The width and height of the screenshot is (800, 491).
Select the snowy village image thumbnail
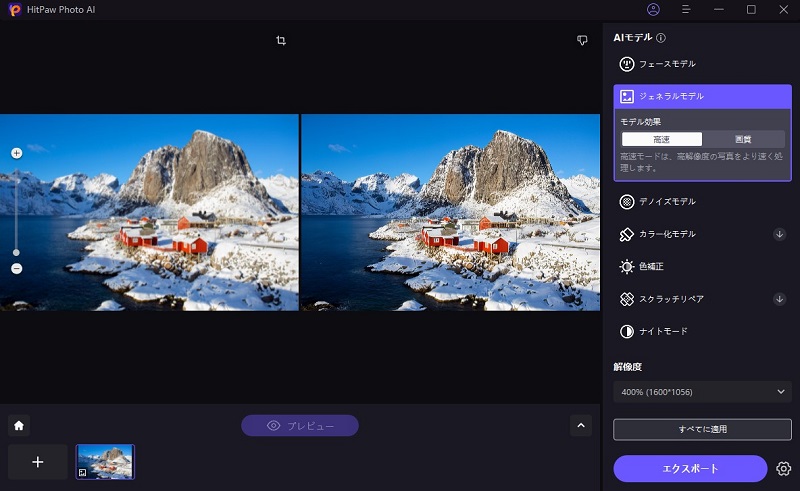tap(105, 461)
